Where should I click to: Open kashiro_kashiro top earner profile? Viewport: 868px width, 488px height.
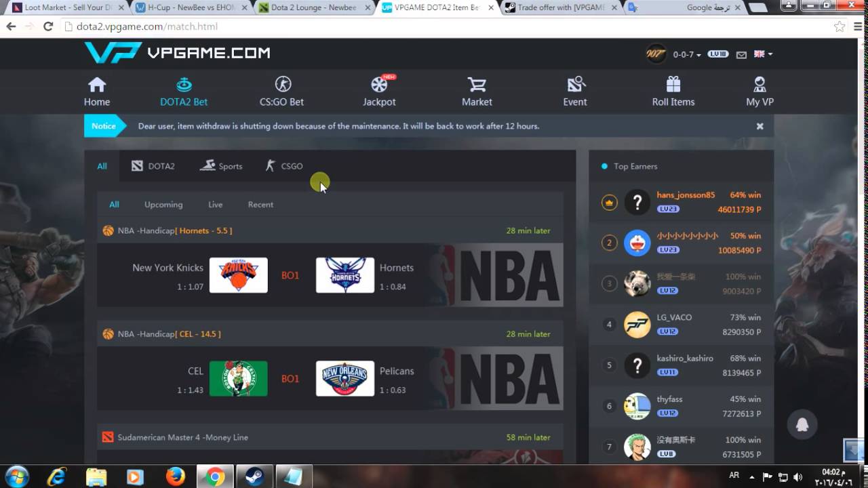685,358
